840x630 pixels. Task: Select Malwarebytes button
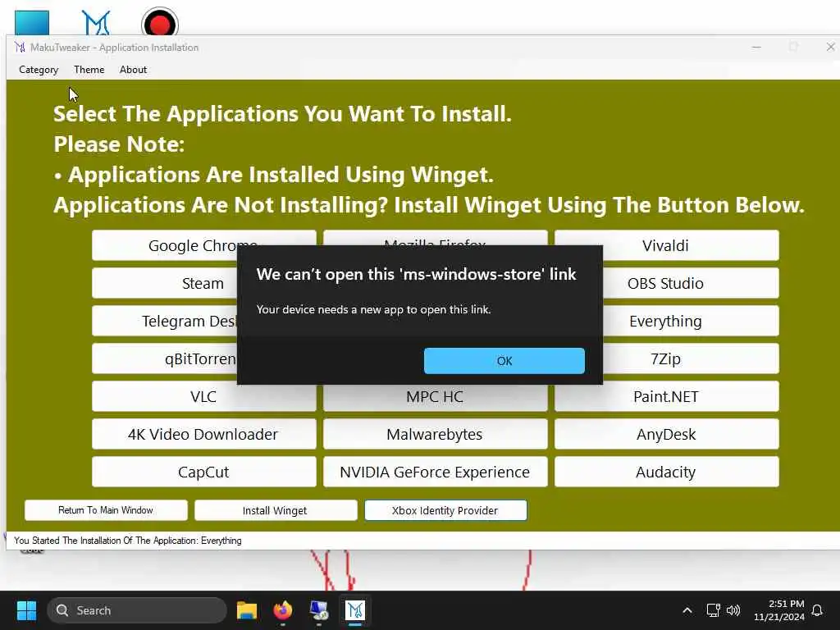click(x=435, y=434)
